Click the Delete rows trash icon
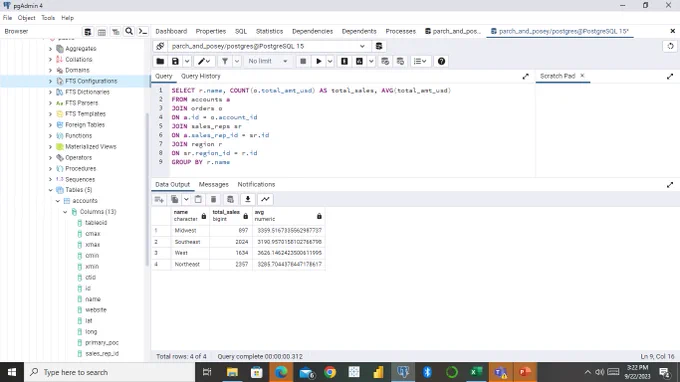 [213, 199]
